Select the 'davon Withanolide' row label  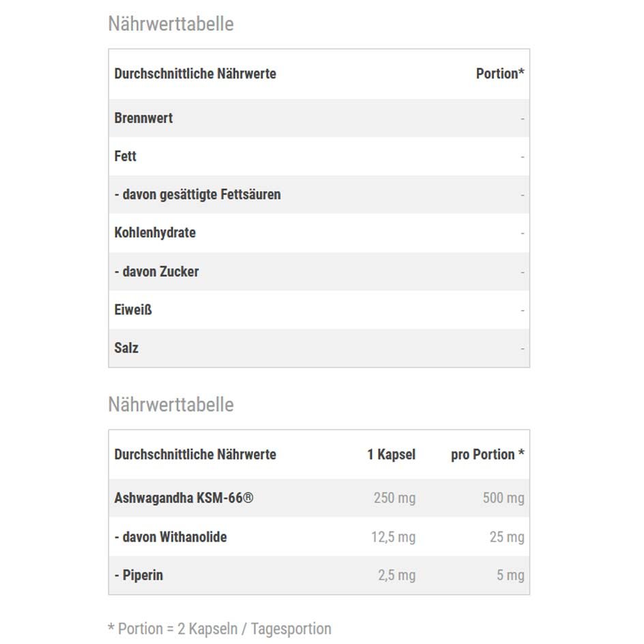point(171,537)
